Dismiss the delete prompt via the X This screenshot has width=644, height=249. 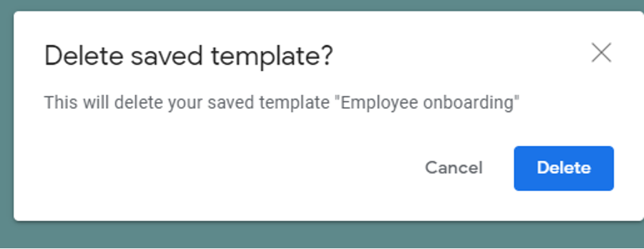[601, 53]
